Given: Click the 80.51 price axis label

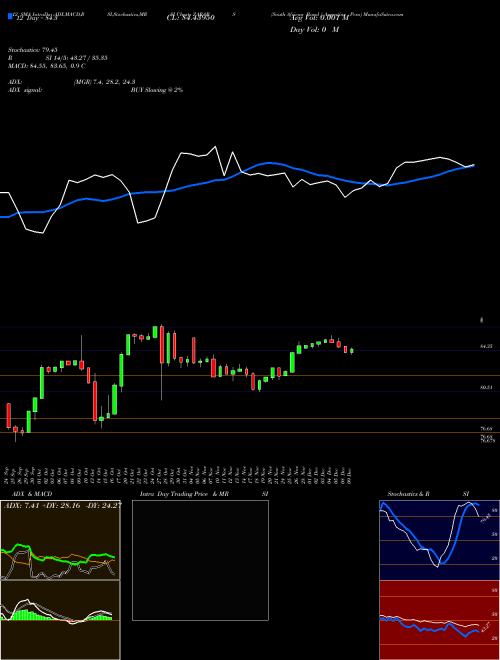Looking at the screenshot, I should click(486, 388).
